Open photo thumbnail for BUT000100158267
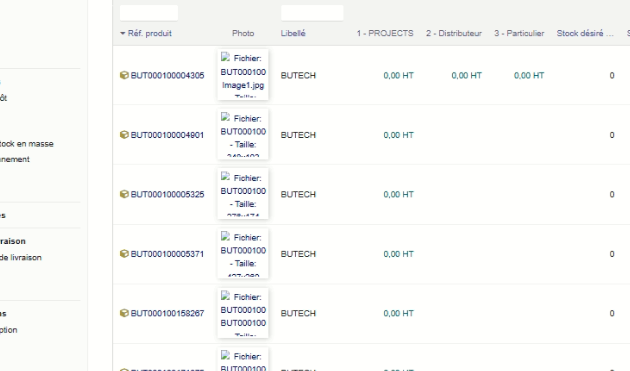This screenshot has width=630, height=371. [243, 312]
